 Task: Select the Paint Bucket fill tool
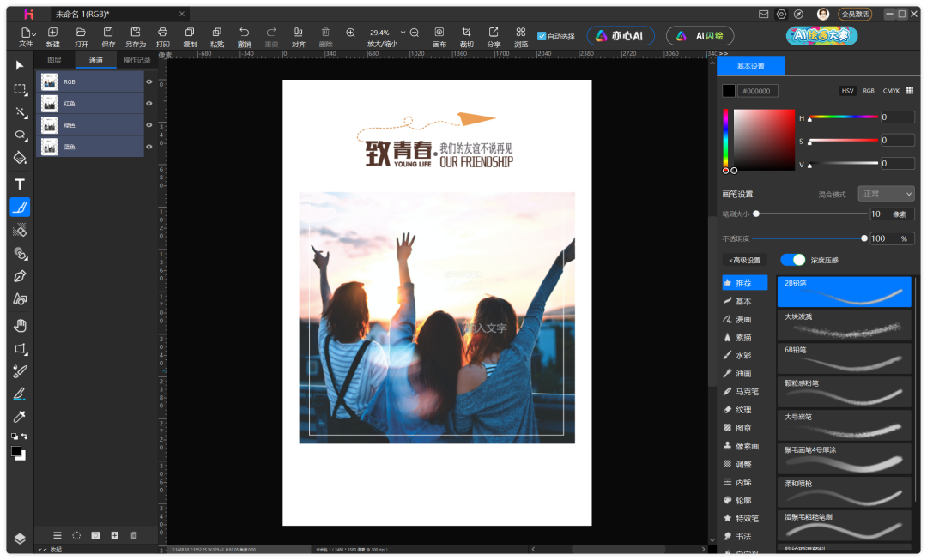[x=20, y=158]
